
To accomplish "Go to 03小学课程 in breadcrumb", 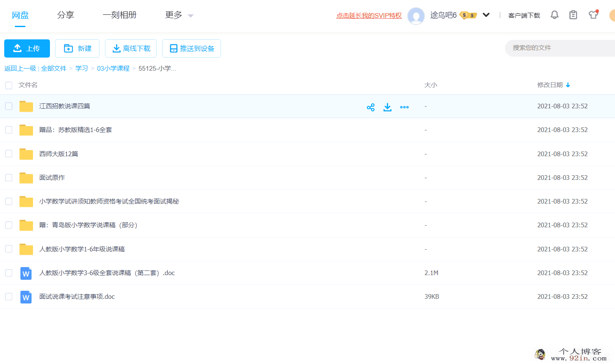I will (113, 69).
